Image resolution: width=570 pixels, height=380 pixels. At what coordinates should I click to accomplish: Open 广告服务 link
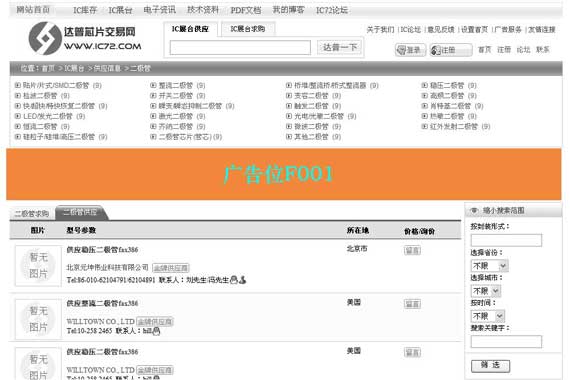pyautogui.click(x=508, y=29)
